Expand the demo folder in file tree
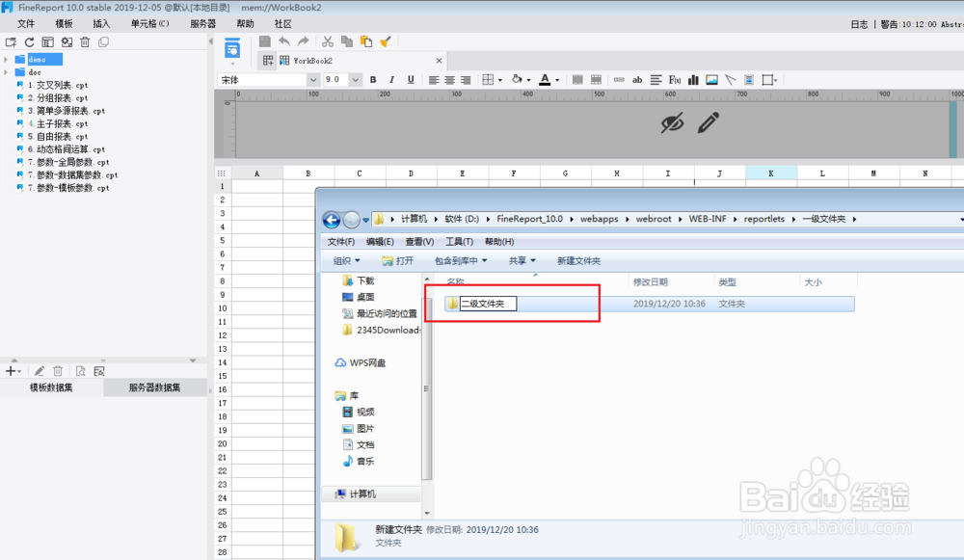Screen dimensions: 964x560 6,60
